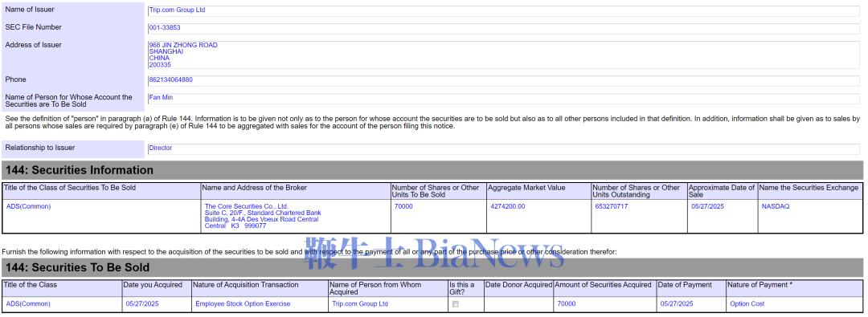The image size is (868, 317).
Task: Click the Address of Issuer text box
Action: click(x=503, y=55)
